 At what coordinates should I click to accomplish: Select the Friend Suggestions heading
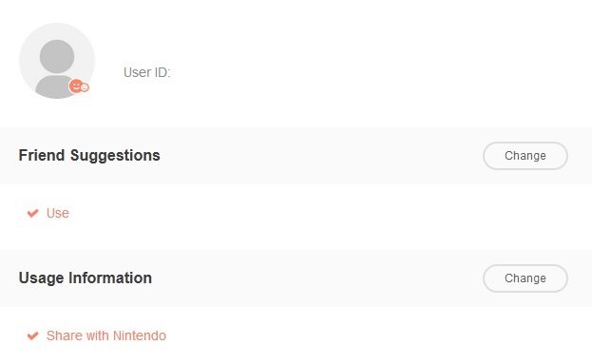[x=89, y=156]
